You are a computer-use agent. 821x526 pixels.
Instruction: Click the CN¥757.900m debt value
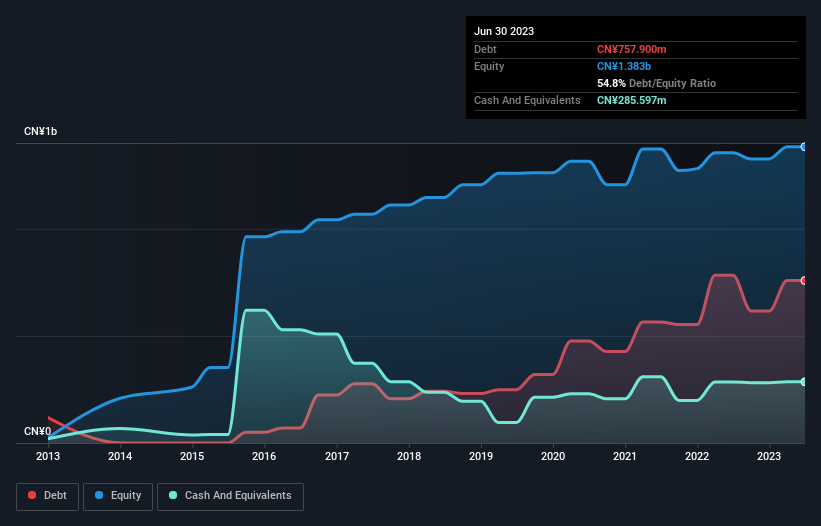631,49
